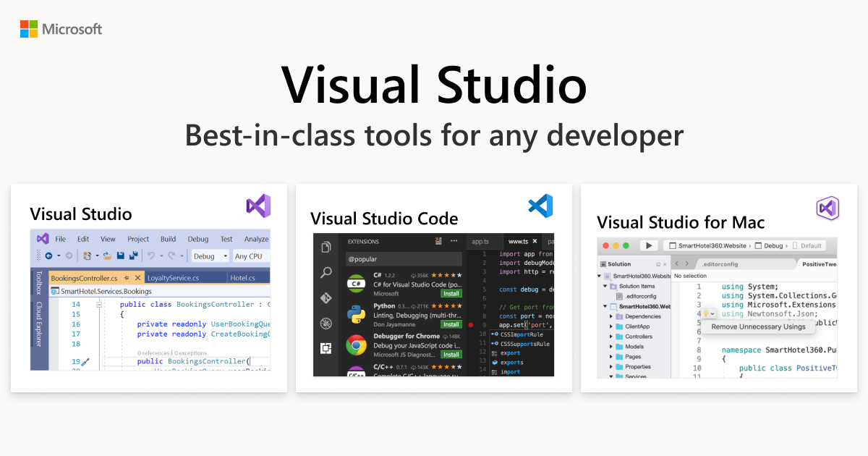The width and height of the screenshot is (868, 456).
Task: Toggle the code fold box at line 14
Action: pyautogui.click(x=98, y=305)
